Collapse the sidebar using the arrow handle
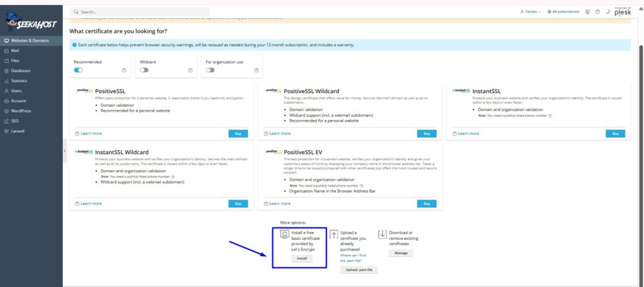 [65, 151]
